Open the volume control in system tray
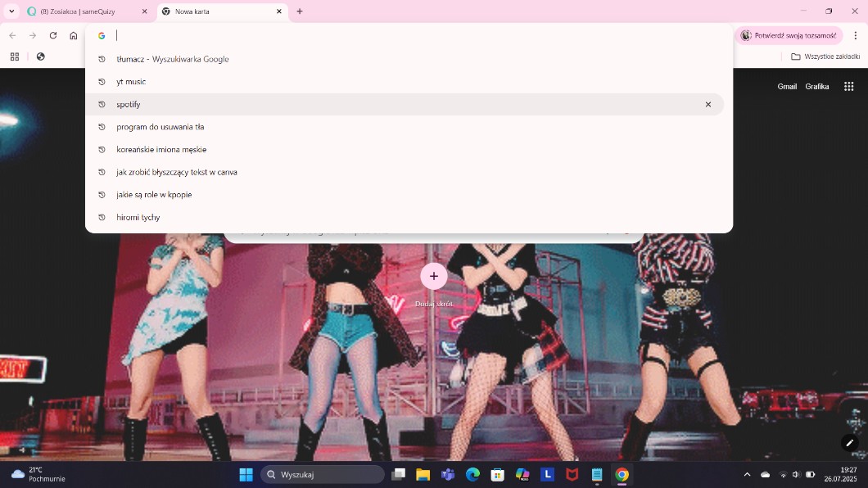Image resolution: width=868 pixels, height=488 pixels. pyautogui.click(x=796, y=474)
